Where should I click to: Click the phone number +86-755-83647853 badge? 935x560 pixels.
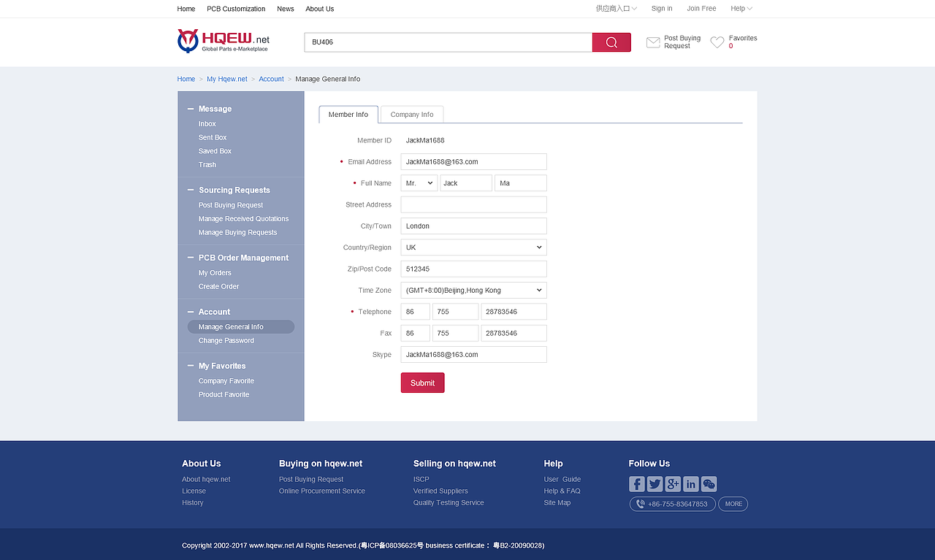pos(673,504)
